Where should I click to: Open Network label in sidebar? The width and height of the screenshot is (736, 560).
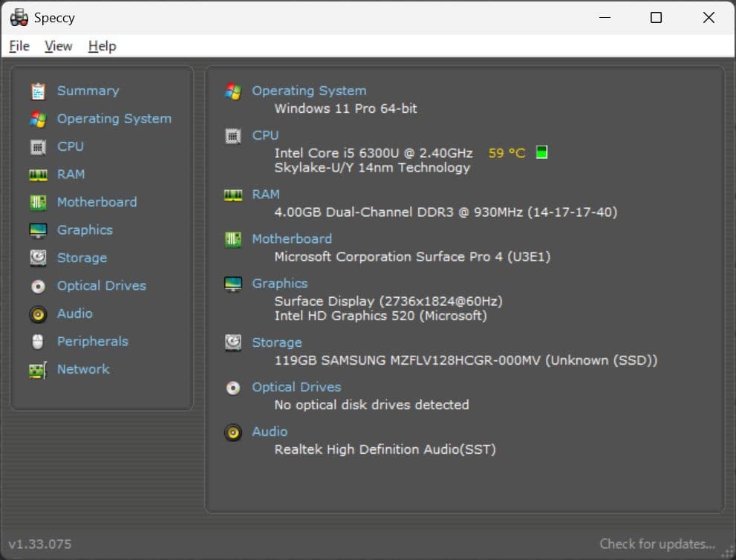83,369
